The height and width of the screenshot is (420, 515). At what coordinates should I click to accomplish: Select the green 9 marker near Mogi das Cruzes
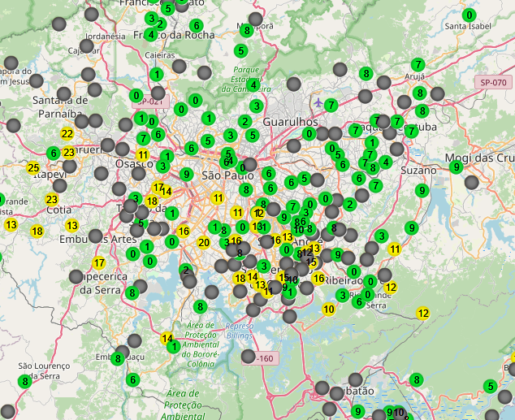tap(457, 167)
